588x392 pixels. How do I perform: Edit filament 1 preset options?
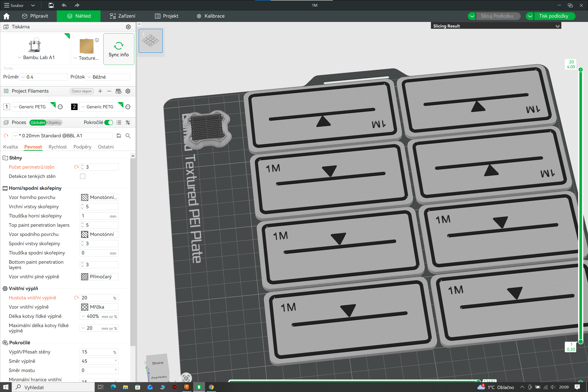(60, 107)
